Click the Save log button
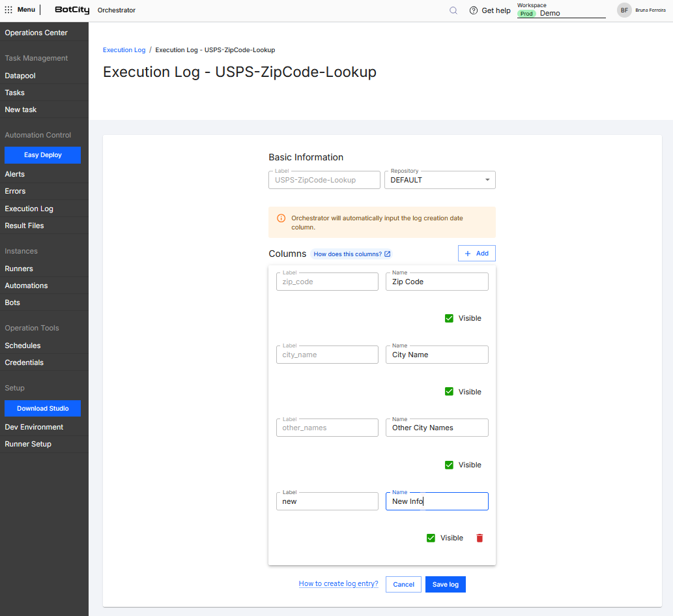This screenshot has height=616, width=673. coord(445,584)
